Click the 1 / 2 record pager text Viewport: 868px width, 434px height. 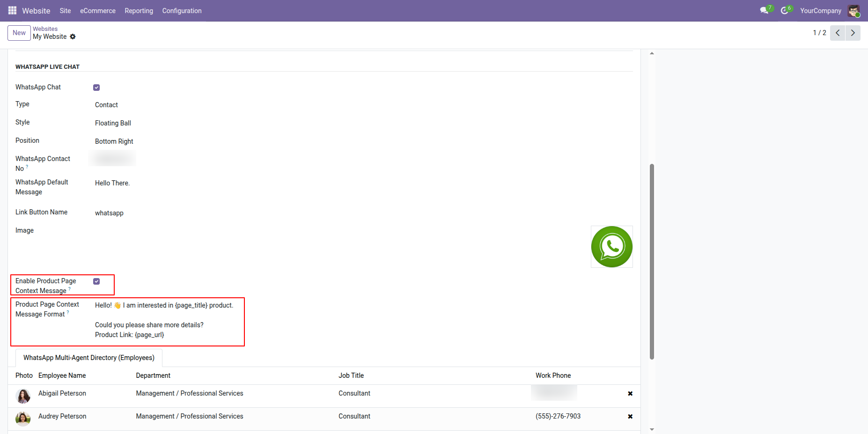[x=819, y=33]
